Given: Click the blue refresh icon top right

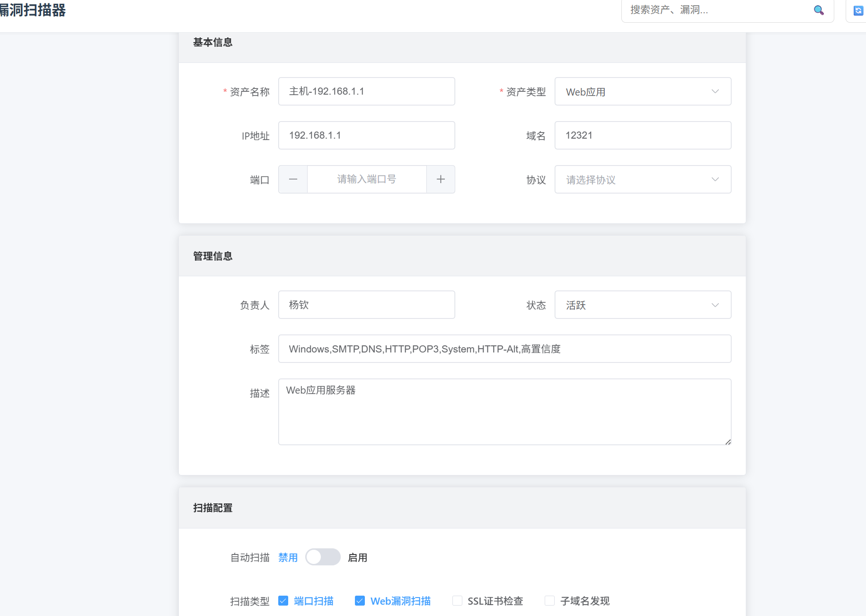Looking at the screenshot, I should [x=858, y=10].
